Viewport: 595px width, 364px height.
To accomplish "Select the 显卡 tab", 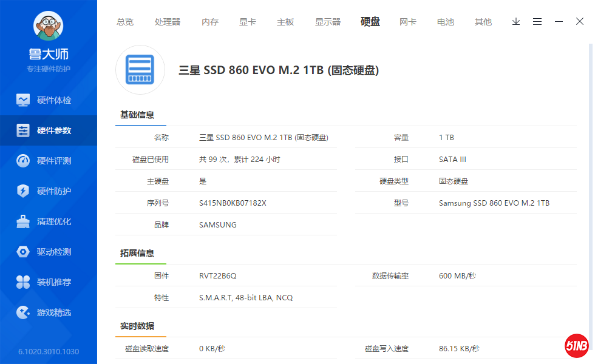I will coord(248,22).
